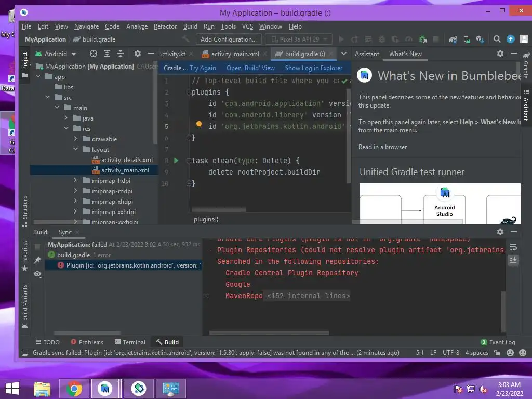Image resolution: width=532 pixels, height=399 pixels.
Task: Open the Problems tool window tab
Action: 87,342
